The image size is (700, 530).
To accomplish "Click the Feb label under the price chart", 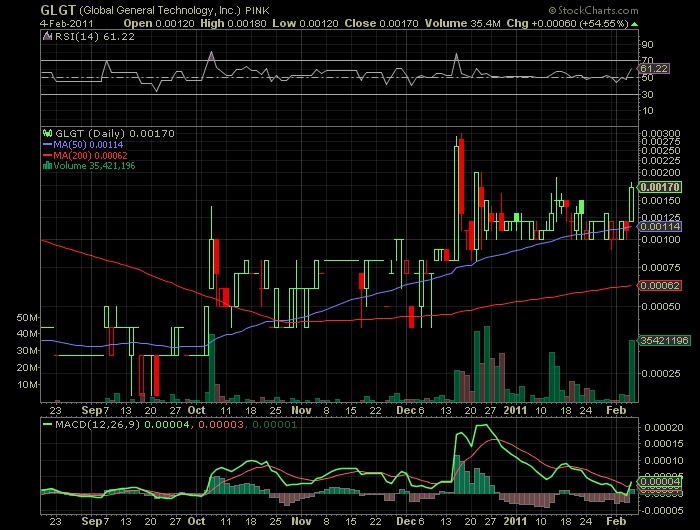I will point(616,410).
